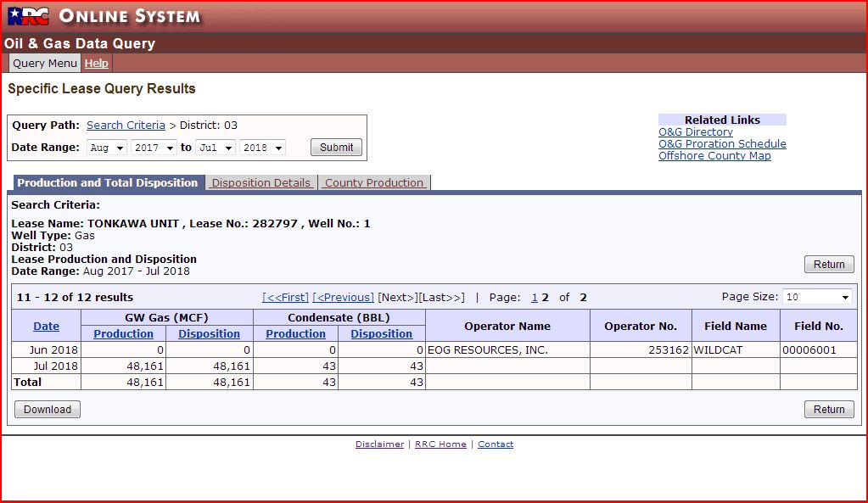
Task: Open the start month dropdown showing Aug
Action: coord(107,148)
